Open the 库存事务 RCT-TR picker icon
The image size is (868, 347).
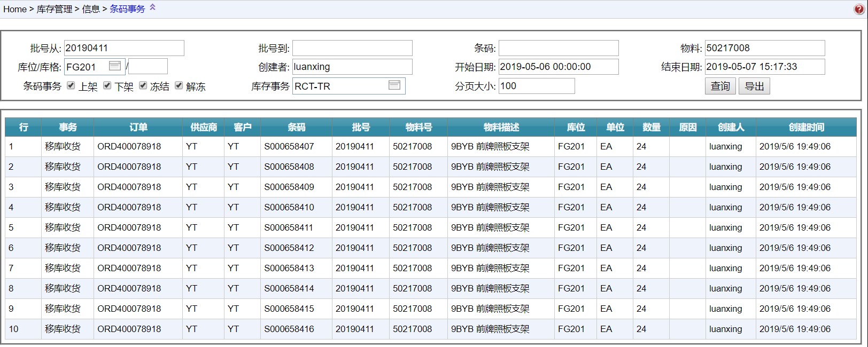(x=394, y=85)
